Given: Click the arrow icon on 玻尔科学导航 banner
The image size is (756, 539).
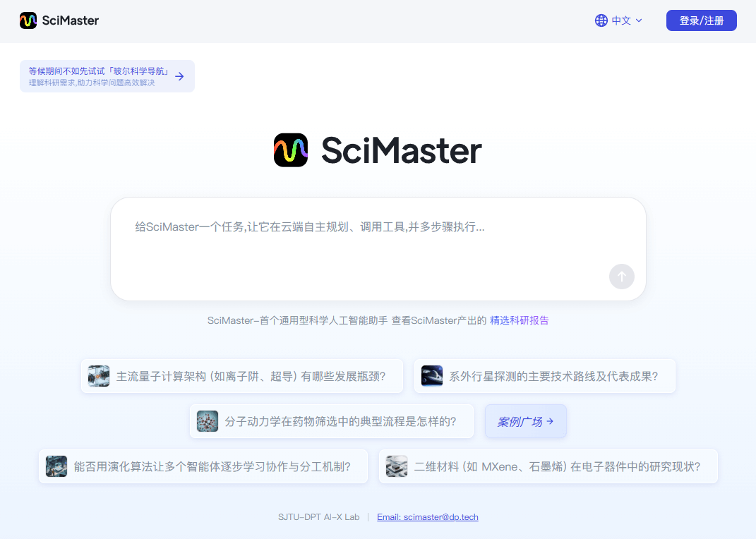Looking at the screenshot, I should 179,76.
